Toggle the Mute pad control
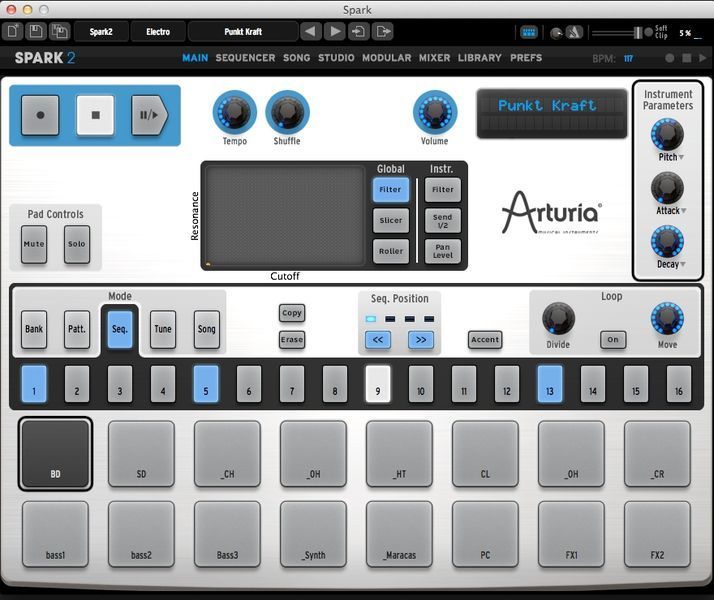The width and height of the screenshot is (714, 600). tap(33, 244)
